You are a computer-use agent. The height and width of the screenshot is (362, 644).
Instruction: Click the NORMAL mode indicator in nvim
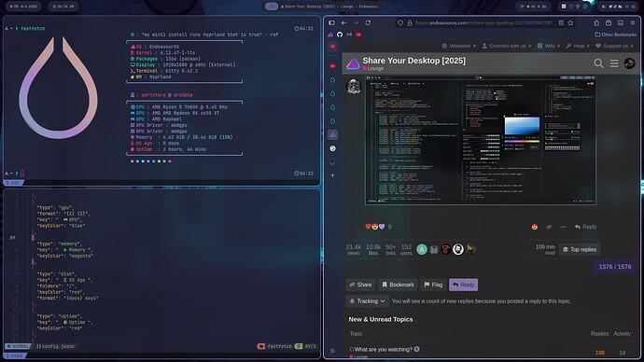pyautogui.click(x=18, y=346)
